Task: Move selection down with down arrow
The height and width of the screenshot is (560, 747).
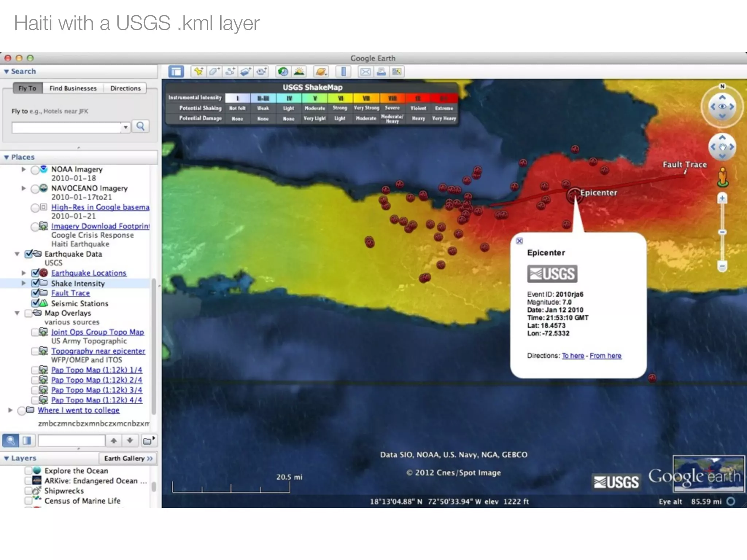Action: coord(130,440)
